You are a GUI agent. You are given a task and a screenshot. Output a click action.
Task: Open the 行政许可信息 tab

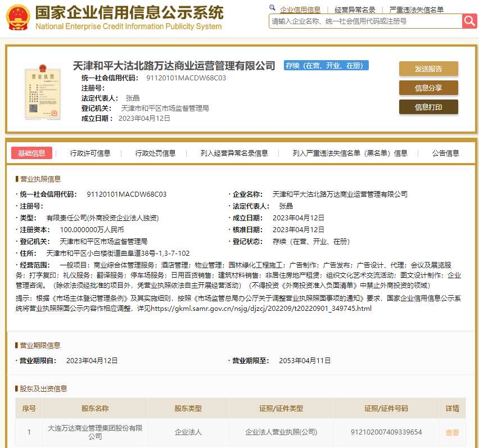click(x=90, y=153)
